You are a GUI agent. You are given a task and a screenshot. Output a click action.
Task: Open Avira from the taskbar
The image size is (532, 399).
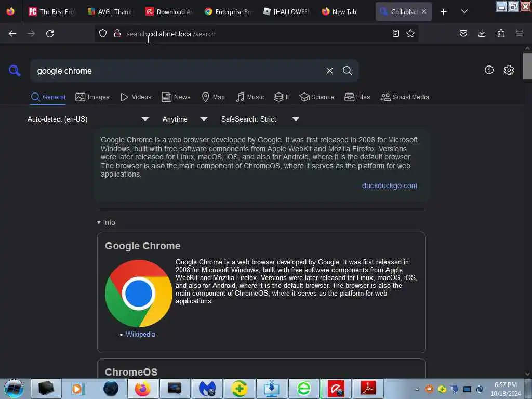(336, 389)
